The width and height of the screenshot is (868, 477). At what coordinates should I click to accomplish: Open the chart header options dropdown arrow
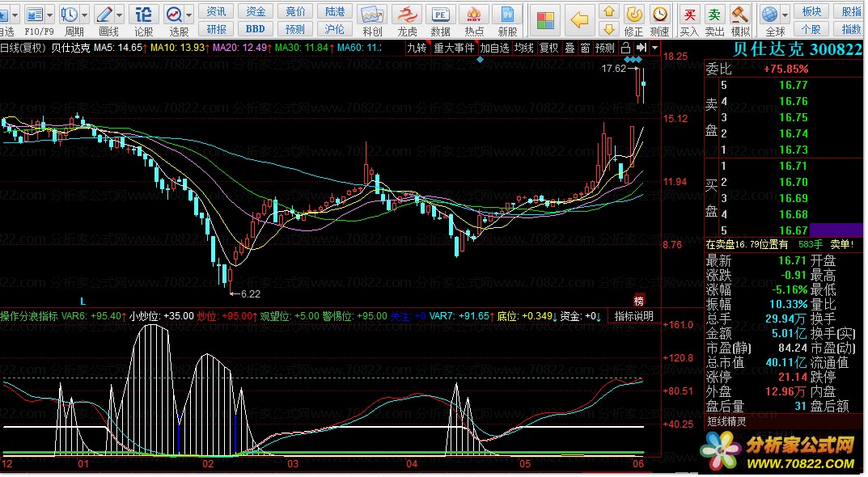655,49
